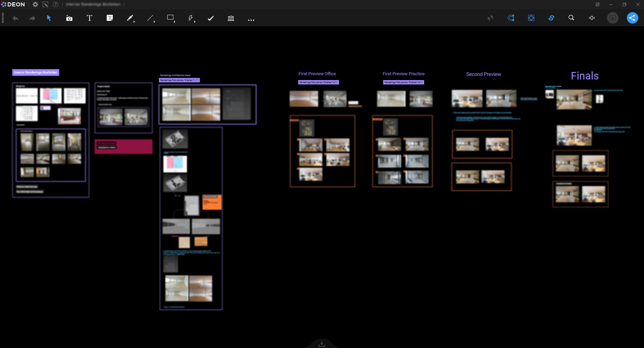Open the help question mark
Image resolution: width=644 pixels, height=348 pixels.
coord(56,4)
